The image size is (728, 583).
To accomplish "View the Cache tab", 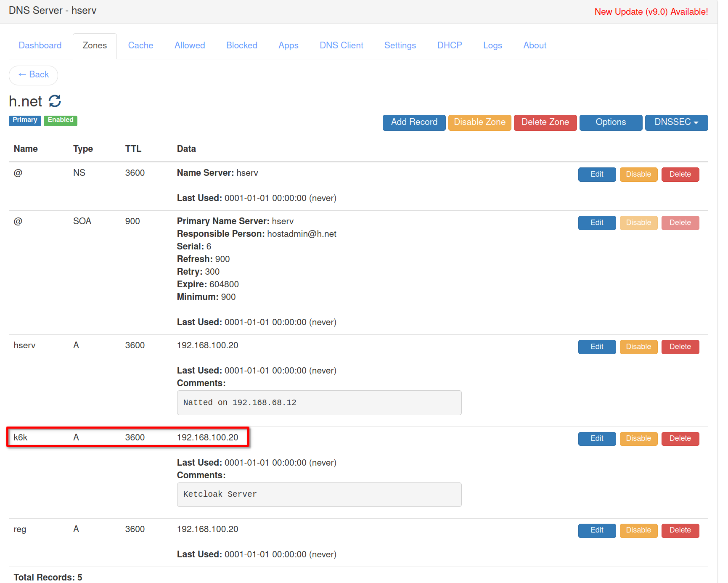I will pos(140,45).
